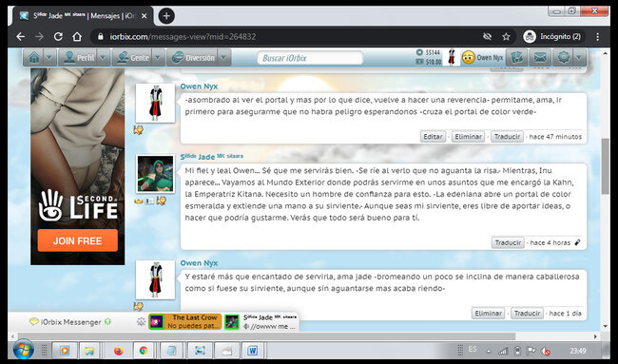
Task: Click Owen Nyx avatar on the top message
Action: 155,104
